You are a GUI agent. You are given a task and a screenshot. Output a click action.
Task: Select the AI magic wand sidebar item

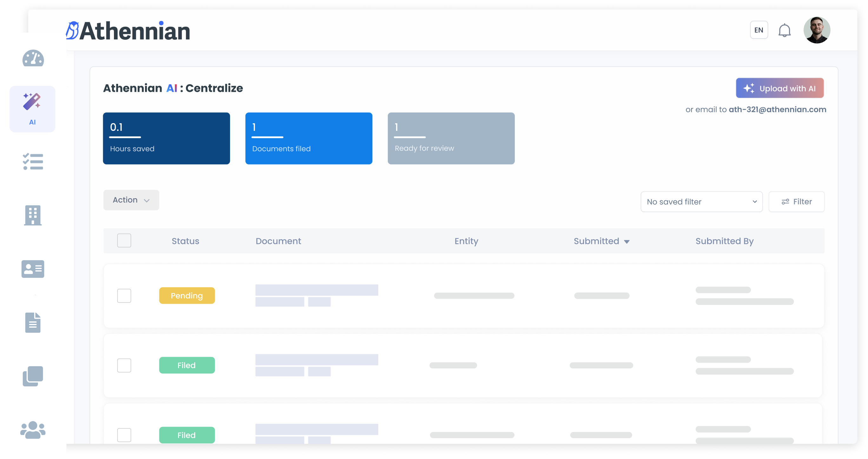(x=32, y=109)
